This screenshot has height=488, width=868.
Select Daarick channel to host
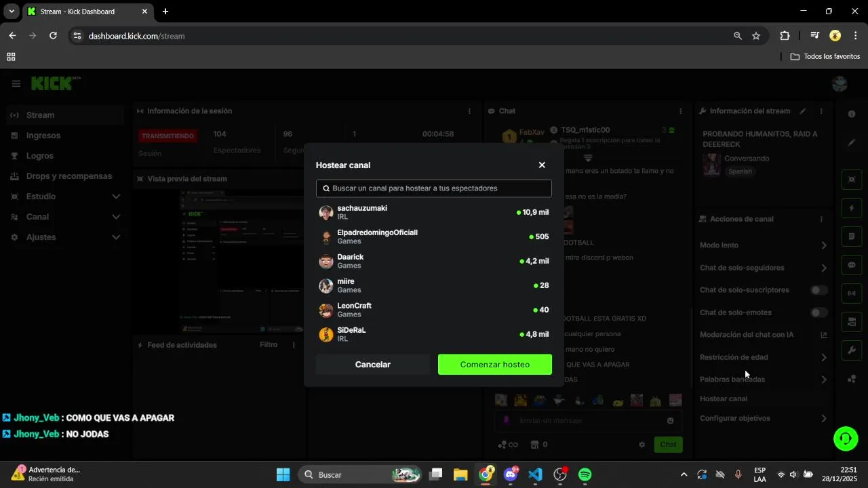point(434,261)
